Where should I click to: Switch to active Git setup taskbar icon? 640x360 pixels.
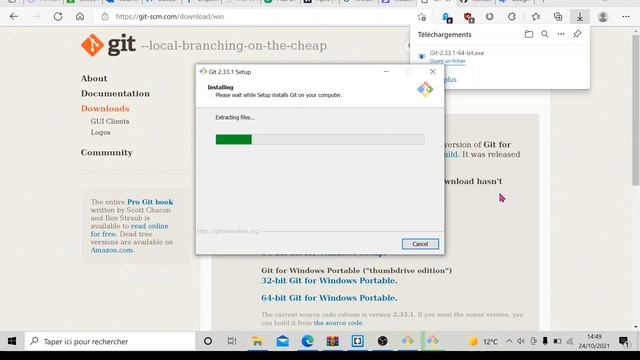(433, 341)
